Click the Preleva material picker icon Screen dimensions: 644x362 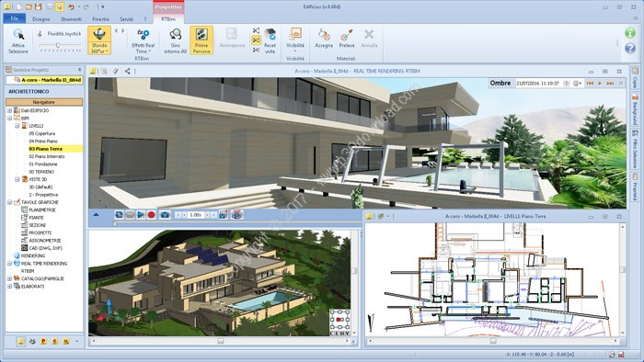347,35
